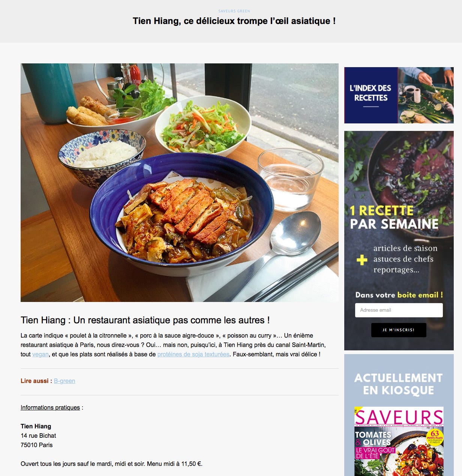Click the subheading Un restaurant asiatique pas comme les autres
The width and height of the screenshot is (462, 476).
pos(145,320)
